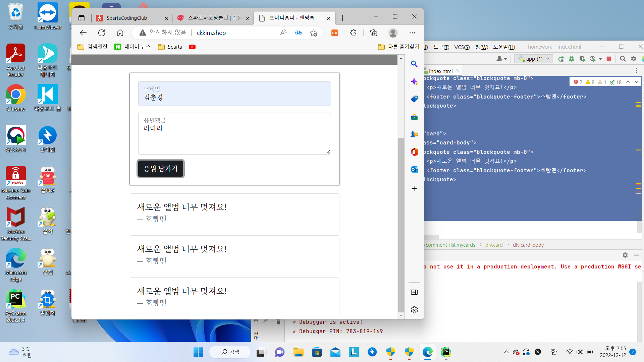Open the 창(W) menu in PyCharm
This screenshot has height=362, width=644.
482,47
